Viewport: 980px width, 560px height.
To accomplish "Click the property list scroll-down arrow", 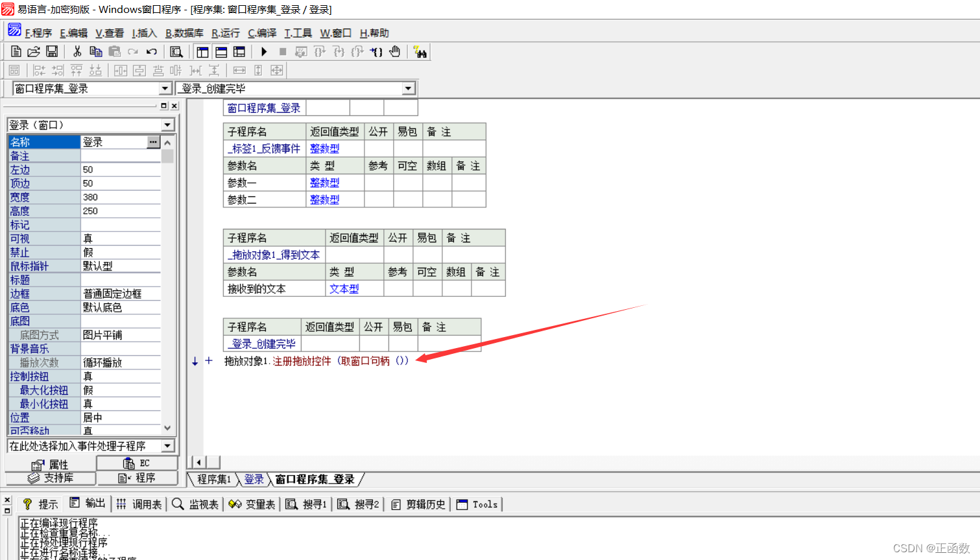I will [167, 428].
